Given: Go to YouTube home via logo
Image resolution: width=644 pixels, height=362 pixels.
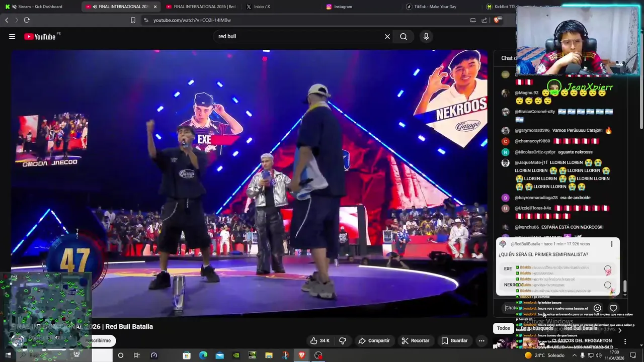Looking at the screenshot, I should (x=40, y=37).
